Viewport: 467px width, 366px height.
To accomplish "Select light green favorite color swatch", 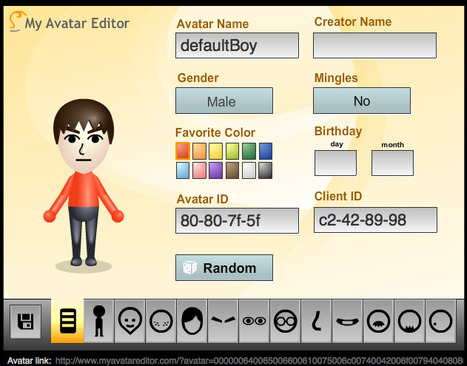I will pos(232,151).
